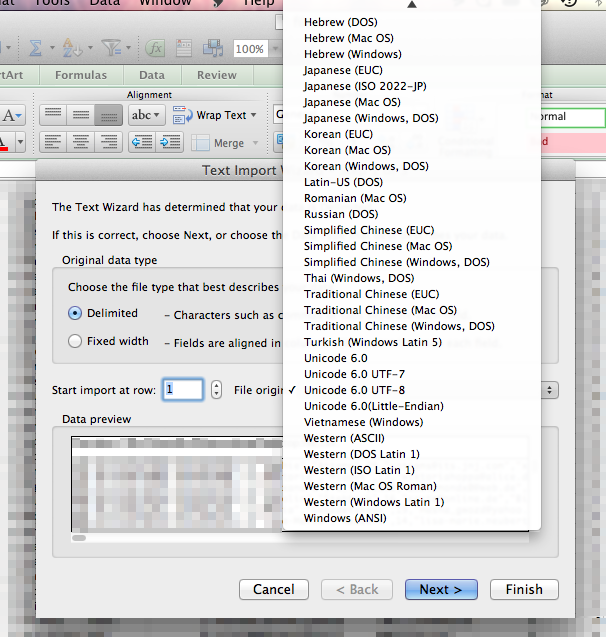
Task: Click the align text left icon
Action: pyautogui.click(x=53, y=142)
